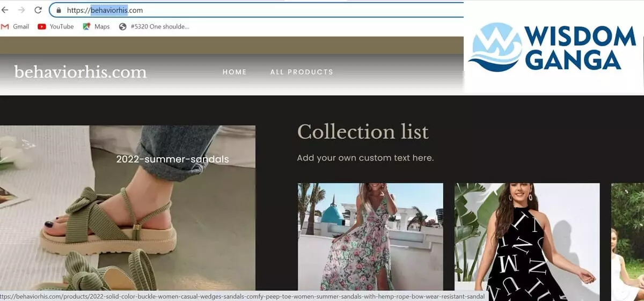This screenshot has height=301, width=644.
Task: Click the Wisdom Ganga logo
Action: 553,48
